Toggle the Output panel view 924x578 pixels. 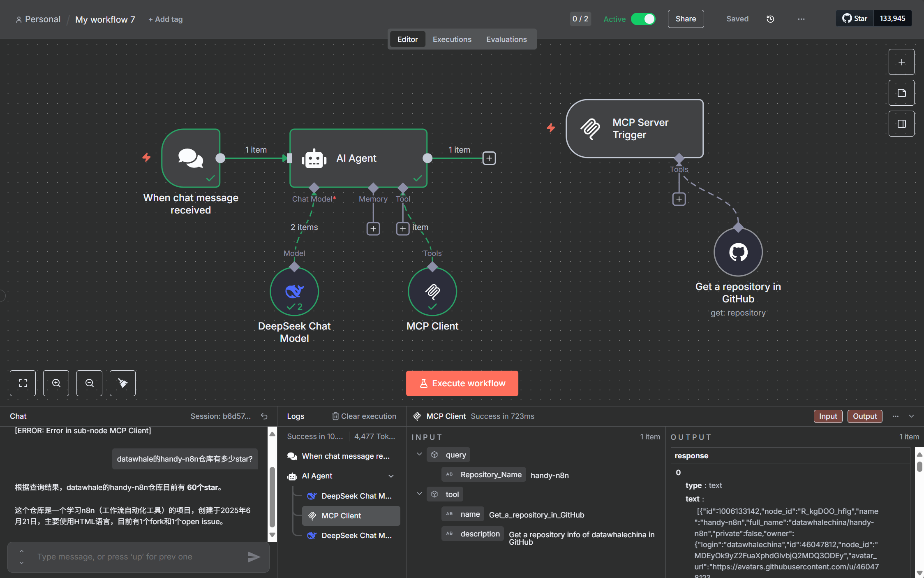coord(865,416)
